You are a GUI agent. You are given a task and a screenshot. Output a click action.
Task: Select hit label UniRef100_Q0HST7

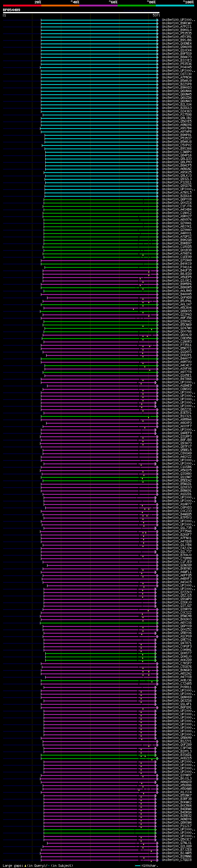[176, 653]
